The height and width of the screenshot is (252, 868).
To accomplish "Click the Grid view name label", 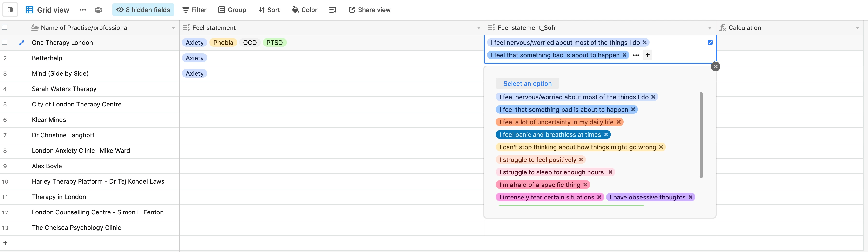I will click(x=53, y=10).
